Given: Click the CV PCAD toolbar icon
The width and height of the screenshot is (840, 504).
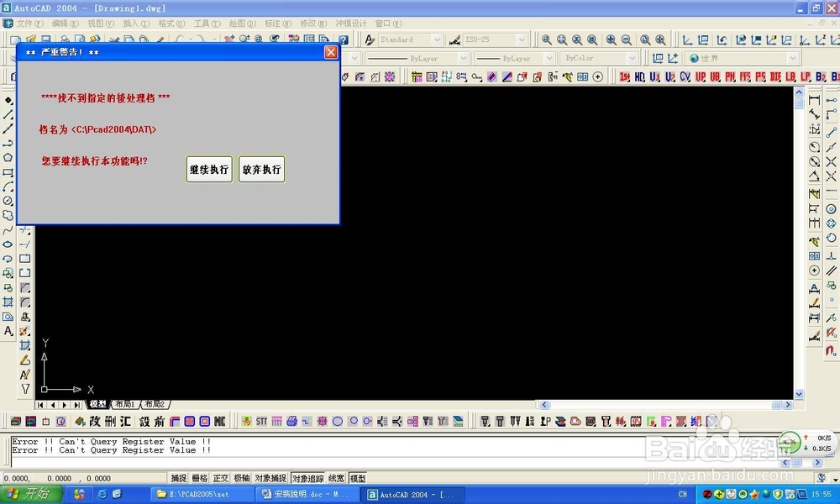Looking at the screenshot, I should 685,77.
